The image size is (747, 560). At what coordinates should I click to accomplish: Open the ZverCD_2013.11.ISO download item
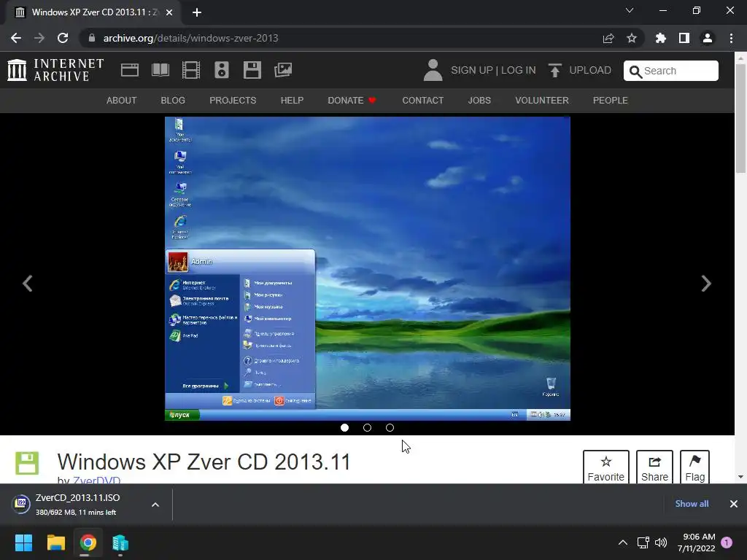click(x=77, y=505)
